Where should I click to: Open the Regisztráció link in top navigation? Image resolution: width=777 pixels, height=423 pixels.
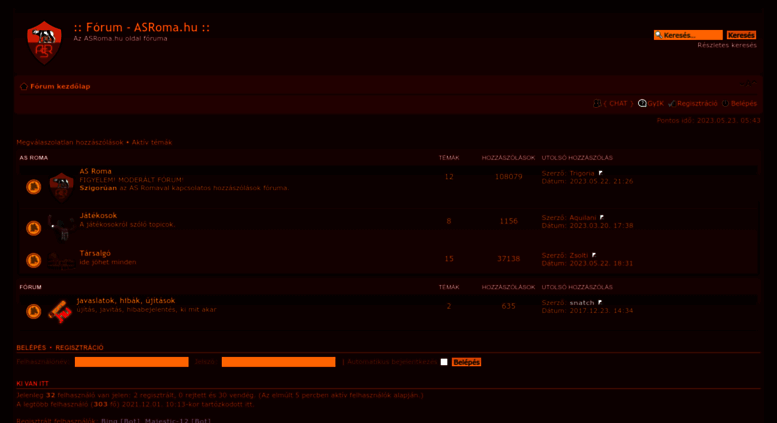(697, 104)
